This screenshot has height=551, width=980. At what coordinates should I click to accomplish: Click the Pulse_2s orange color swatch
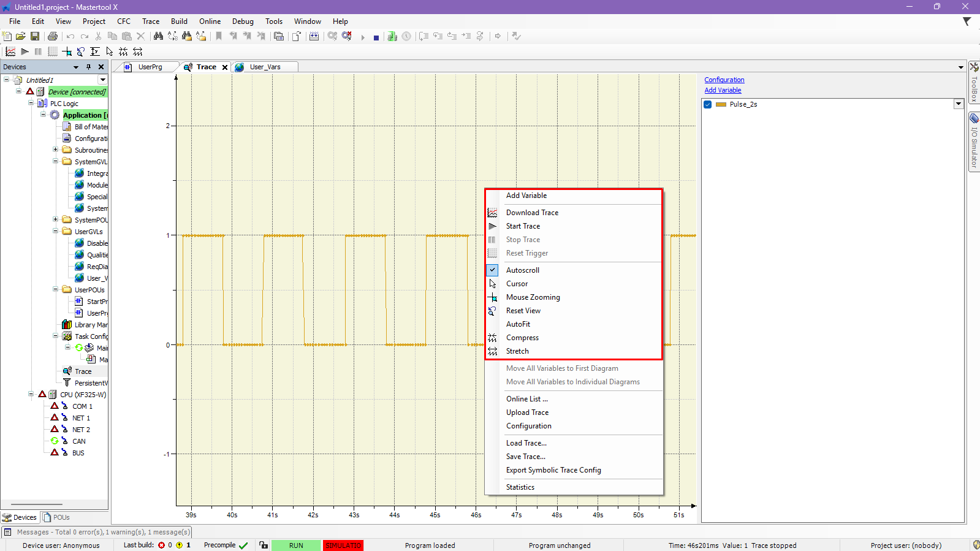coord(721,105)
